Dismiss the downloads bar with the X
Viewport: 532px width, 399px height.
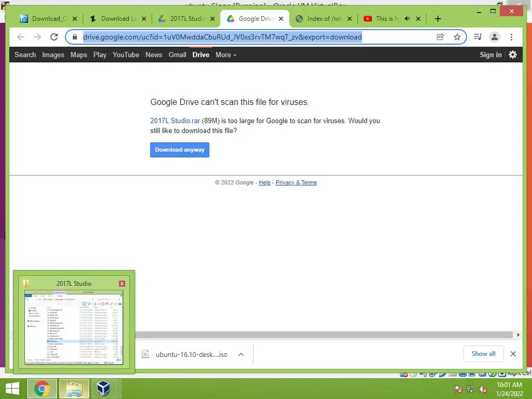513,354
